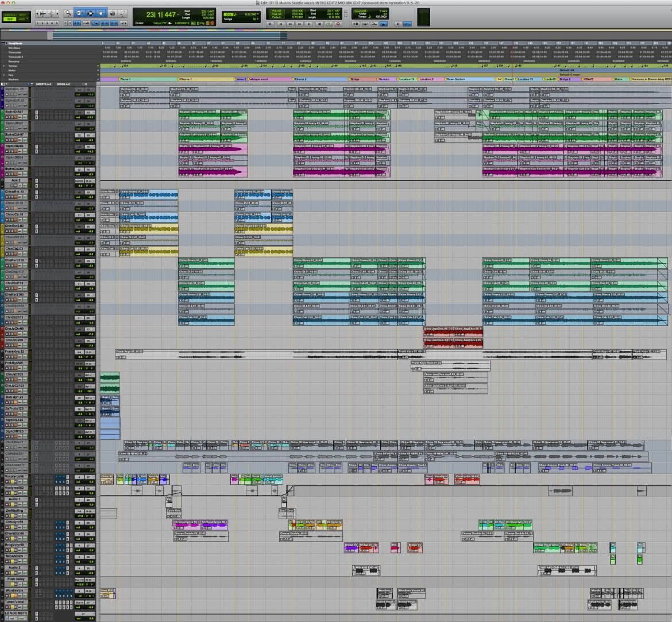
Task: Click the Return to Zero transport button
Action: point(281,24)
